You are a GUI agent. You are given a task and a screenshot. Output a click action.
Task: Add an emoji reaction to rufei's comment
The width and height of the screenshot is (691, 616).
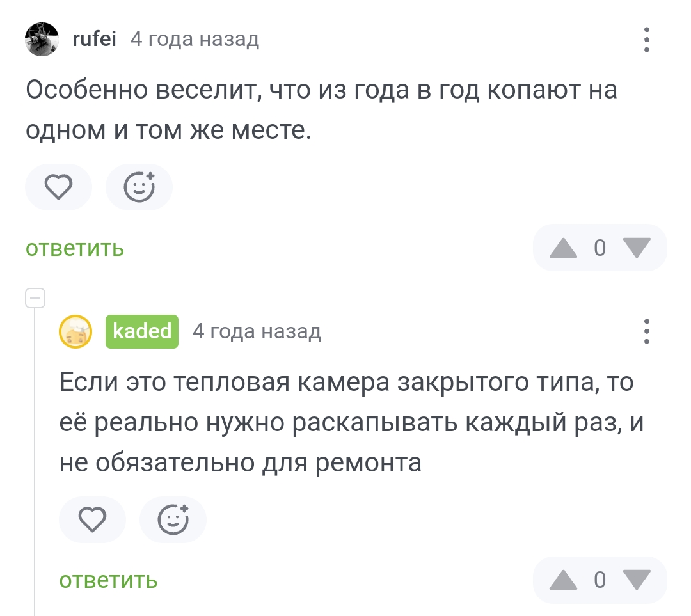tap(139, 187)
